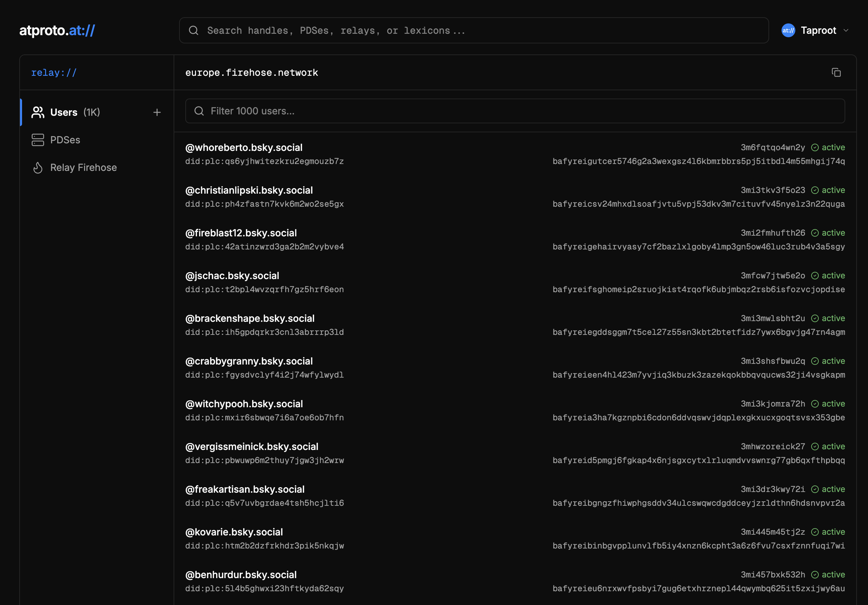Viewport: 868px width, 605px height.
Task: Click the Relay Firehose flame icon
Action: click(38, 167)
